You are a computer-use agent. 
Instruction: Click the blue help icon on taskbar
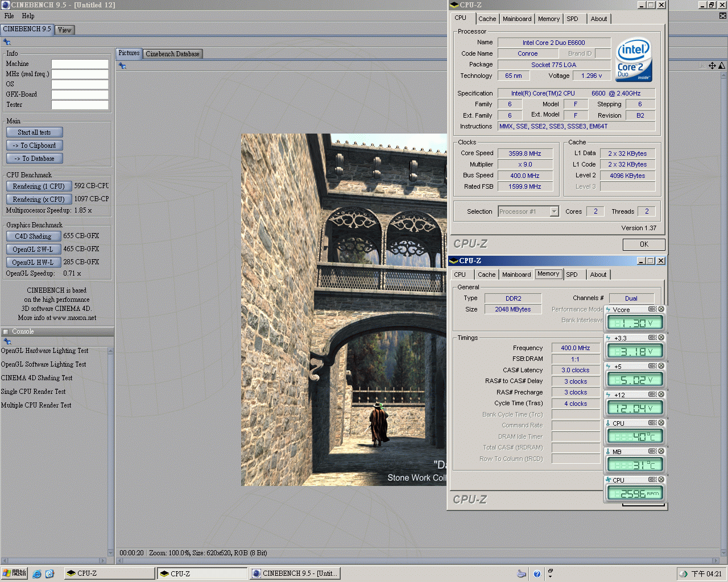(x=537, y=573)
